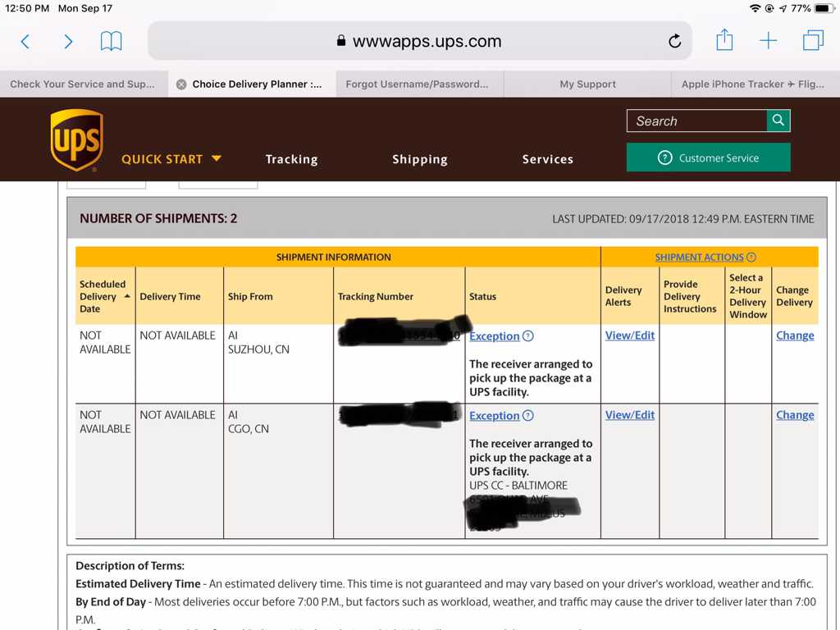Open the Safari share sheet icon

click(724, 40)
